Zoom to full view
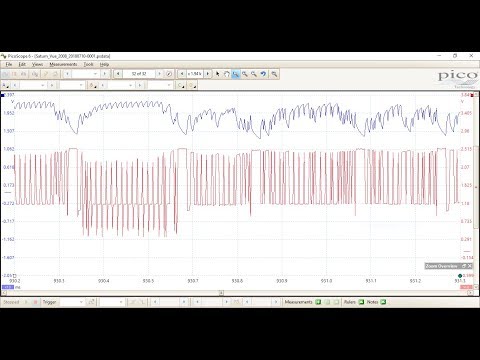480x360 pixels. [274, 74]
